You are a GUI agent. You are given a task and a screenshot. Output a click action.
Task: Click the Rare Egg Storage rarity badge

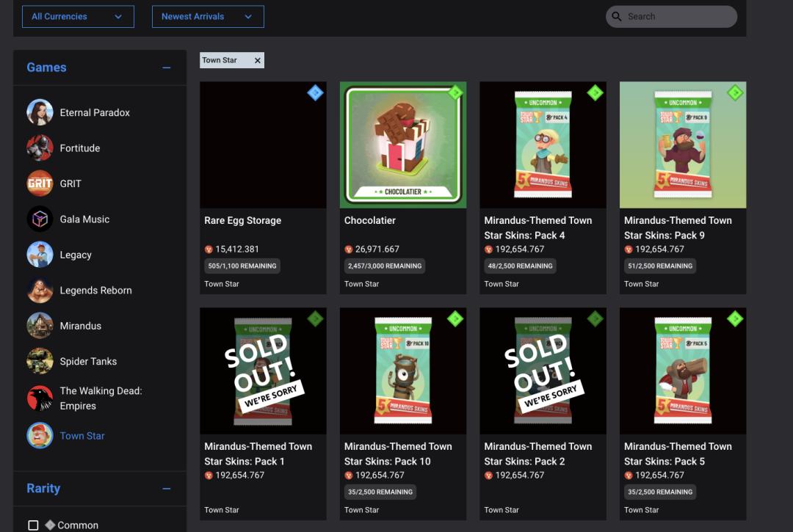tap(315, 92)
